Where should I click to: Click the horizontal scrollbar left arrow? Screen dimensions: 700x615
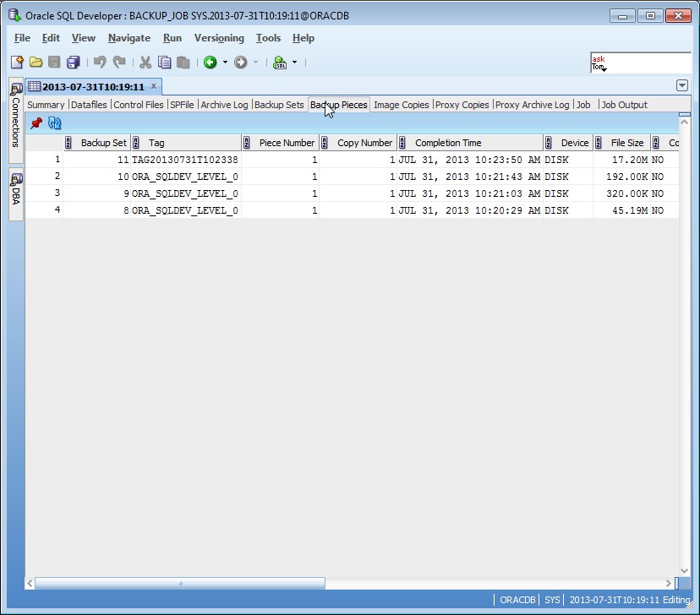tap(30, 583)
